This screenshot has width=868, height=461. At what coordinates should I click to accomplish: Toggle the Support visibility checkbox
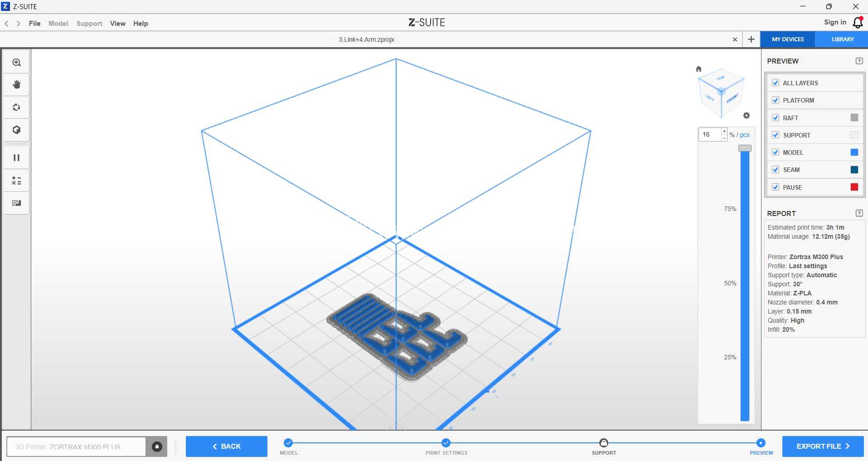tap(776, 135)
